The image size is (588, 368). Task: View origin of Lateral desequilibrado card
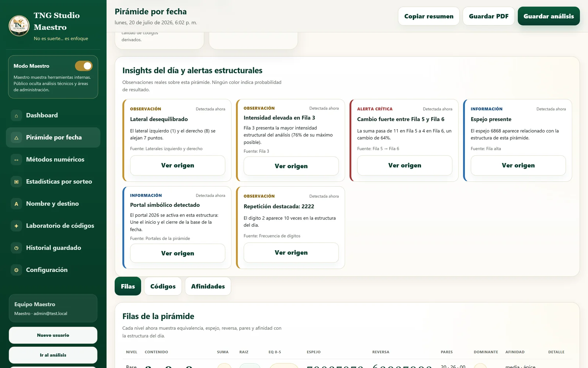(178, 166)
